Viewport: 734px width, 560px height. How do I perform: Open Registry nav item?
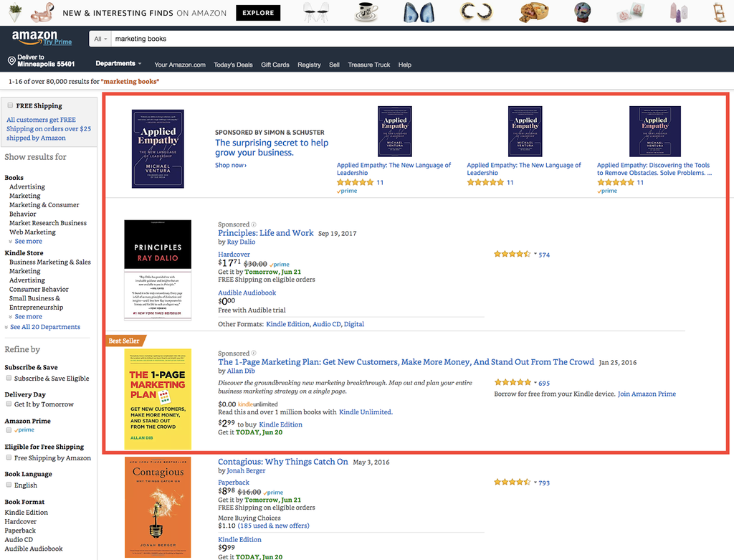point(309,65)
